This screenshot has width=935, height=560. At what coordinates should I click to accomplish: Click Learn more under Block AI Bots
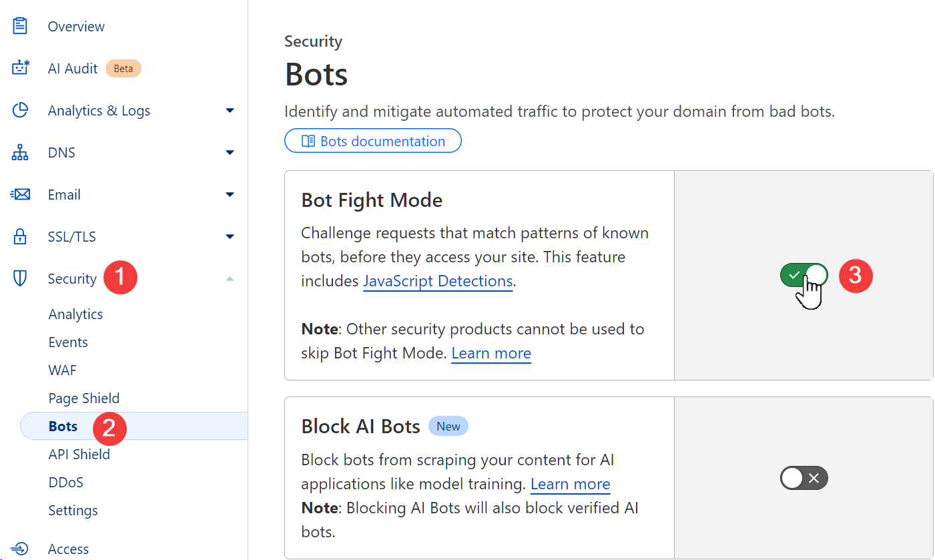point(570,484)
